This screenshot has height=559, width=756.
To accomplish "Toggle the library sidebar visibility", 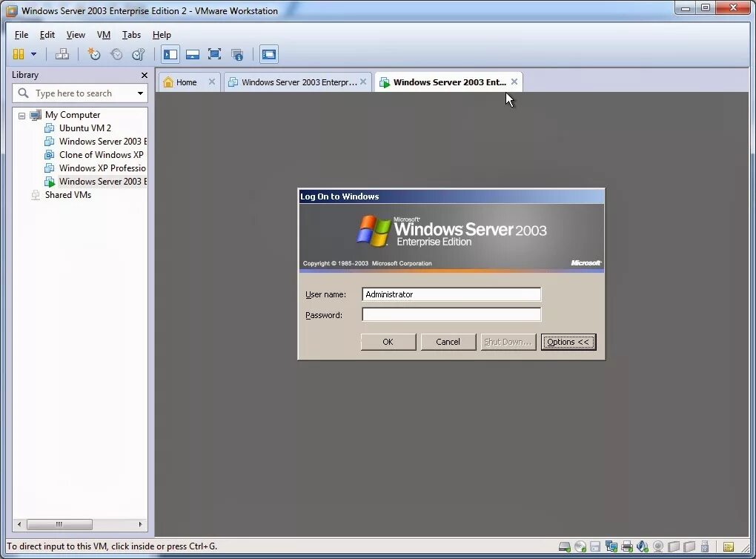I will tap(170, 54).
